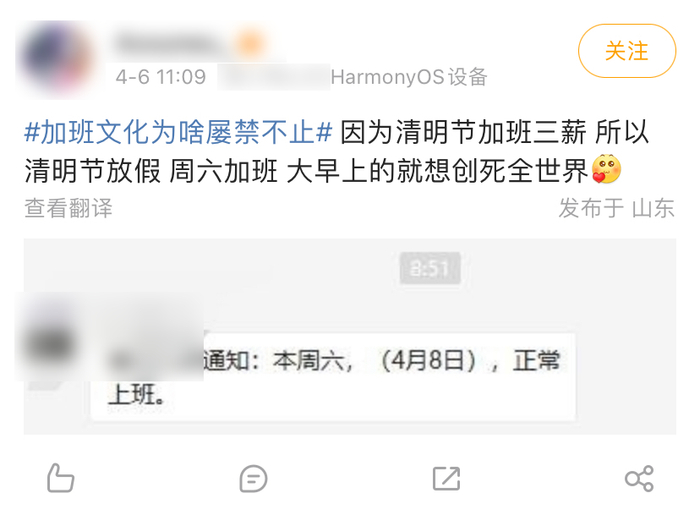700x521 pixels.
Task: Tap the blurred field before HarmonyOS设备
Action: [274, 77]
